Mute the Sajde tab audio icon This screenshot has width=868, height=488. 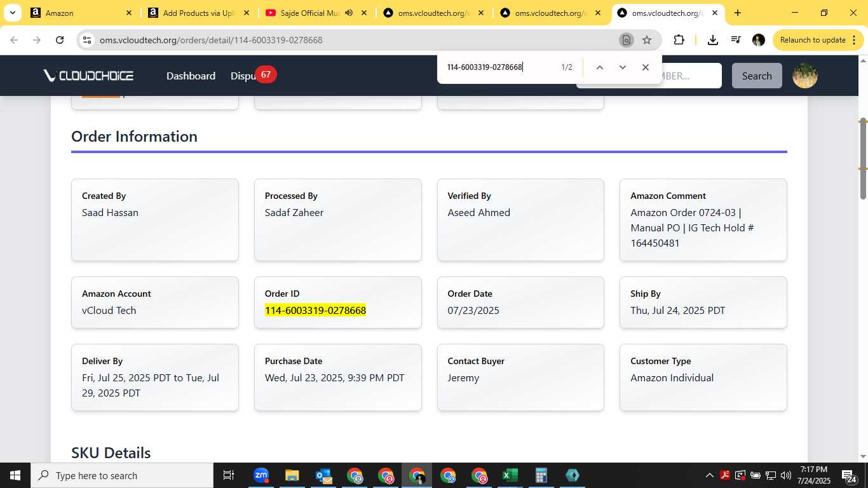(x=349, y=13)
